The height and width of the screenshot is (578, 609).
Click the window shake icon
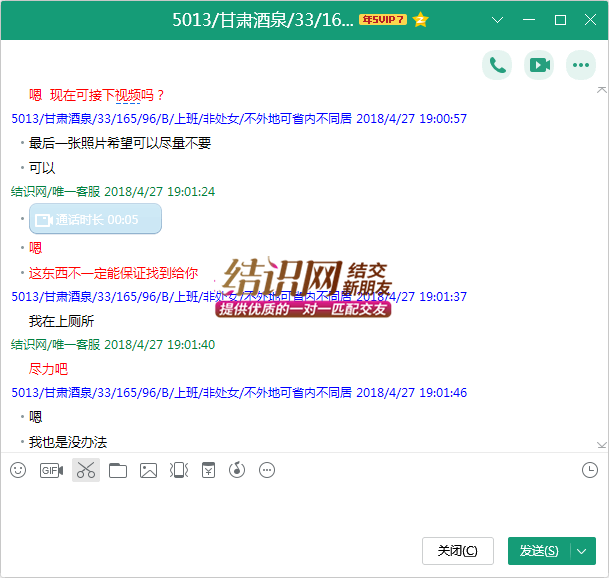(x=179, y=470)
